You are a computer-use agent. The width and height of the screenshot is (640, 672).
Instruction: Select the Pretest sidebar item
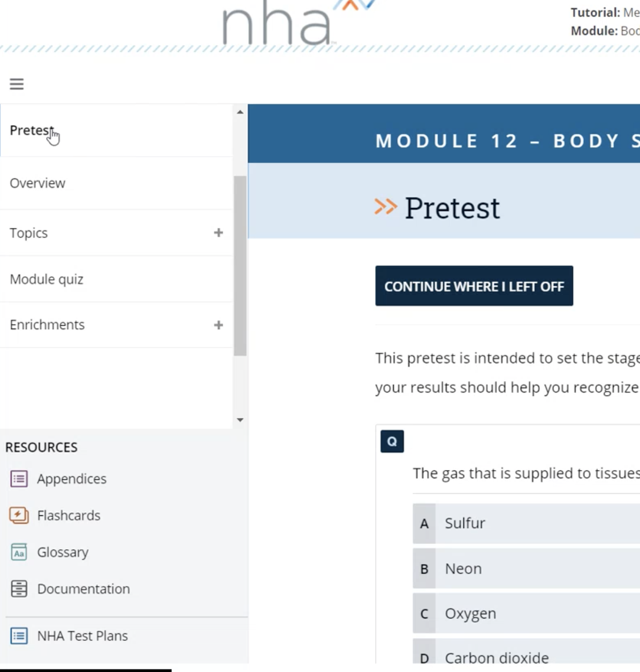pyautogui.click(x=116, y=131)
